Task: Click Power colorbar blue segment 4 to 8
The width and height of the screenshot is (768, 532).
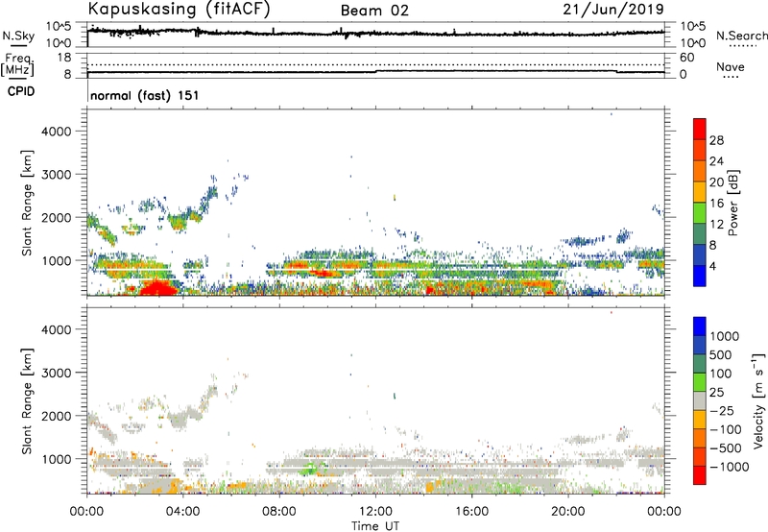Action: (700, 255)
